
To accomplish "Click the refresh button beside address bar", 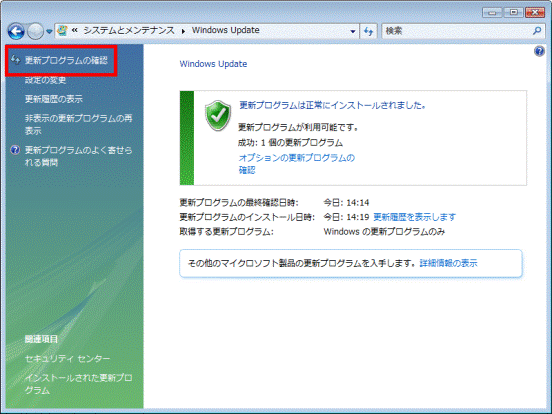I will [x=368, y=31].
